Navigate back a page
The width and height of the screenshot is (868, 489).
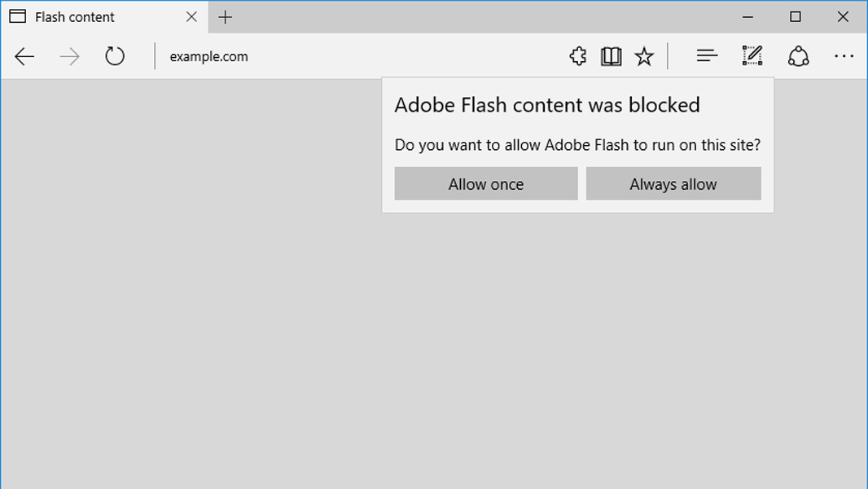click(x=24, y=55)
